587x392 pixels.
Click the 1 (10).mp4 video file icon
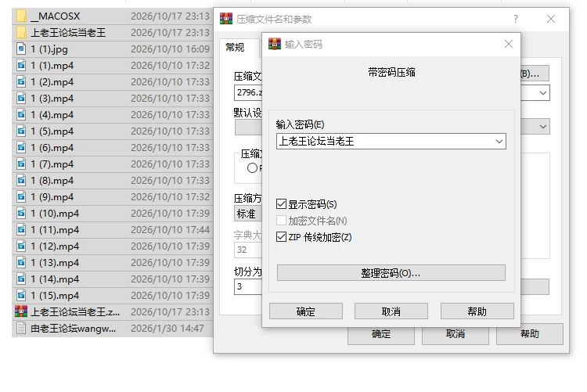click(x=21, y=214)
